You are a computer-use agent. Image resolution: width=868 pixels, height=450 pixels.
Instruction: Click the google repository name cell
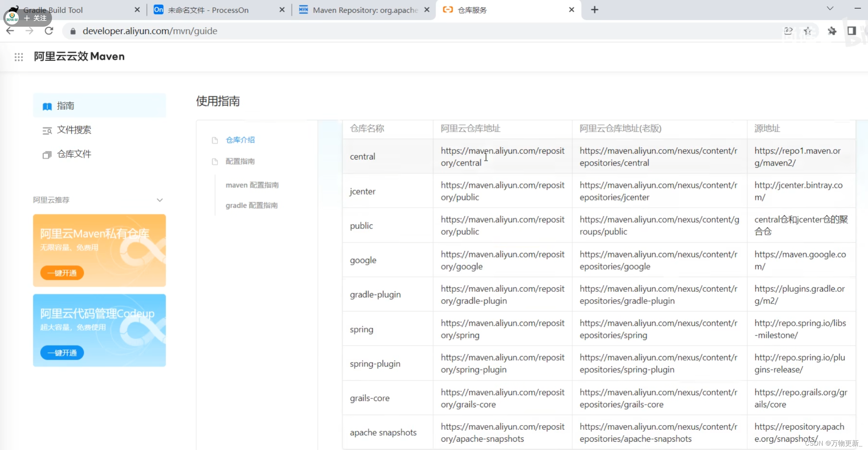click(x=388, y=260)
